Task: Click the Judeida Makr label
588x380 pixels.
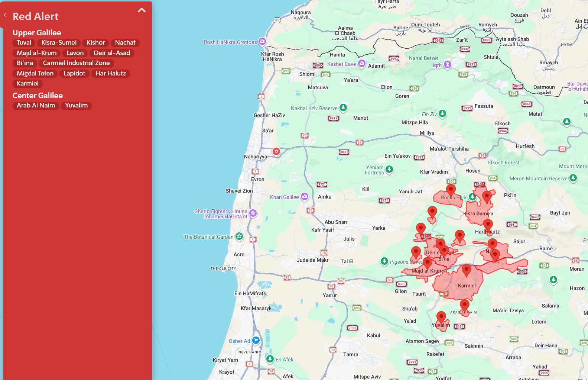Action: coord(312,260)
